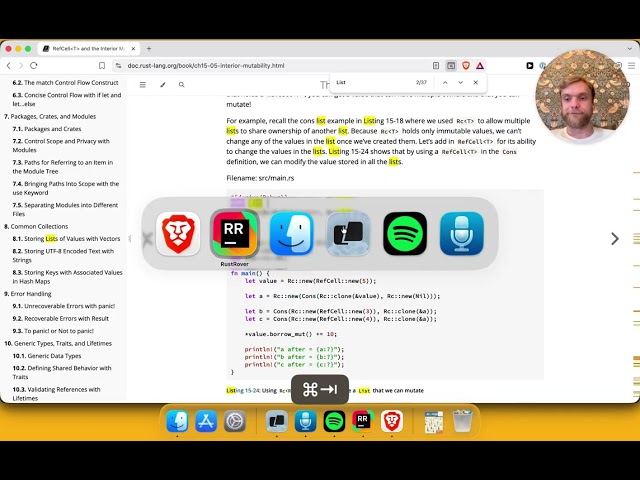Click the browser forward arrow
The image size is (640, 480).
pos(21,65)
